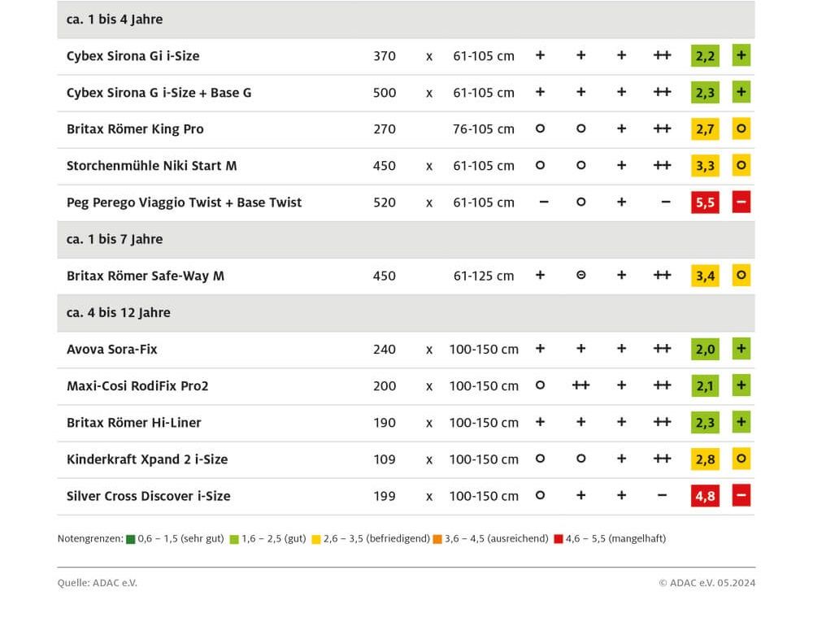813x644 pixels.
Task: Select the size range '61-125 cm'
Action: (x=484, y=276)
